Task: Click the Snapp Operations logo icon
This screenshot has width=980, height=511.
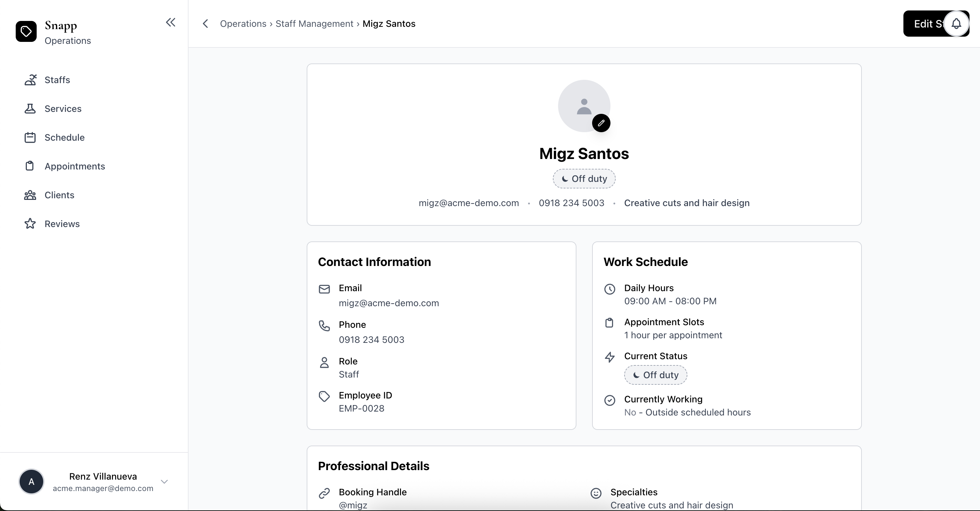Action: coord(26,31)
